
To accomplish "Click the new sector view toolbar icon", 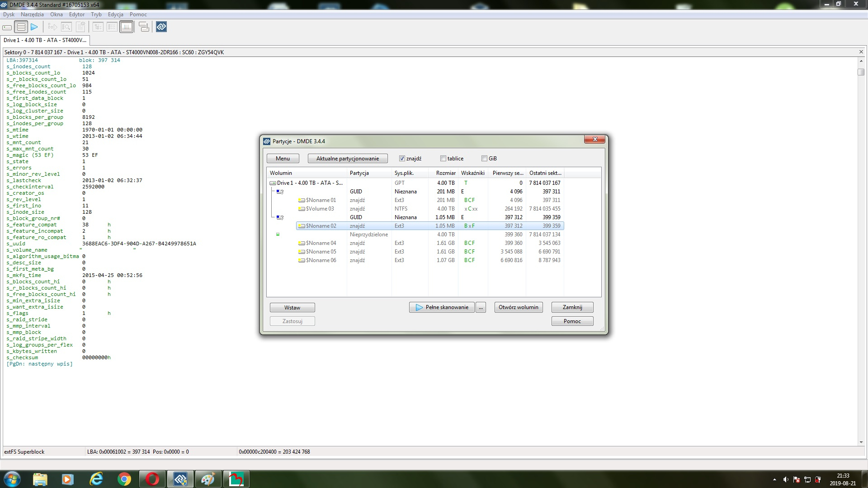I will tap(80, 27).
